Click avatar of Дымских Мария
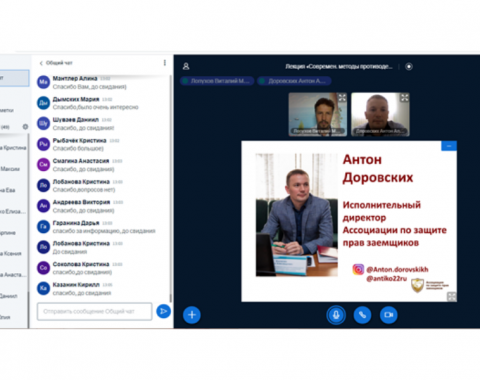 click(43, 103)
